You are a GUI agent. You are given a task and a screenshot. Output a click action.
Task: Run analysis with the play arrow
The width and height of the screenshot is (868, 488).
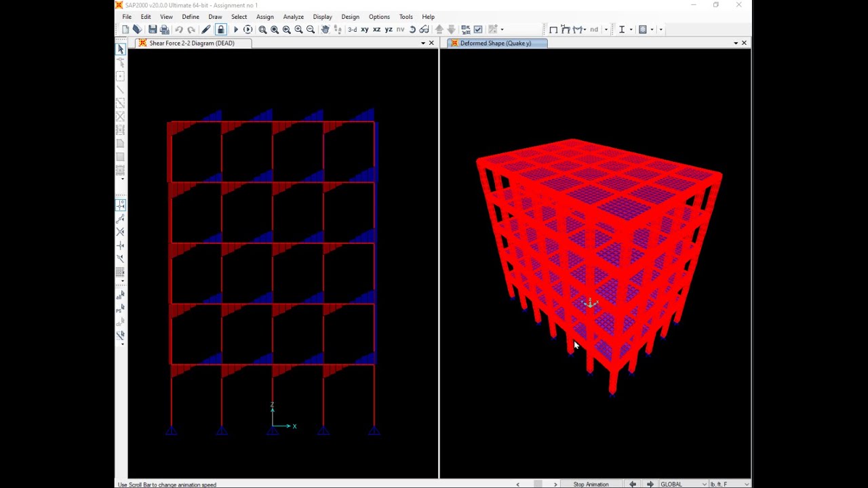pyautogui.click(x=235, y=29)
